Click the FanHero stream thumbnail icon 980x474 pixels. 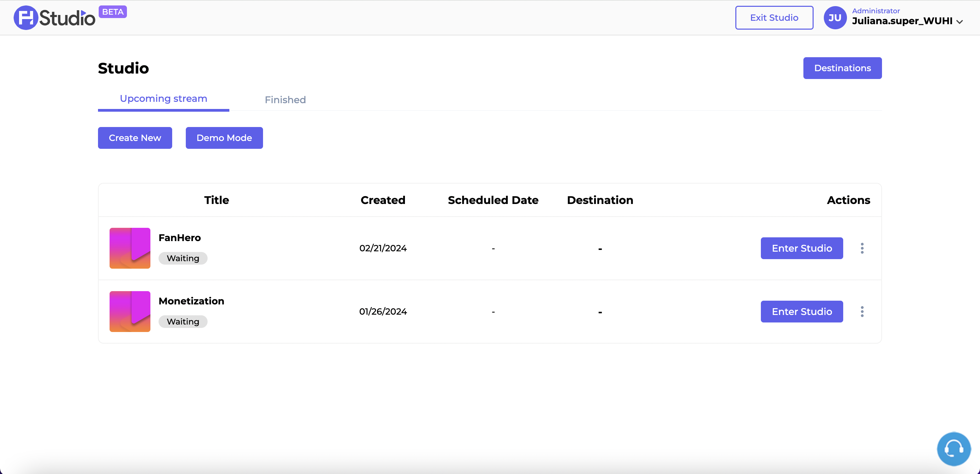click(x=129, y=248)
